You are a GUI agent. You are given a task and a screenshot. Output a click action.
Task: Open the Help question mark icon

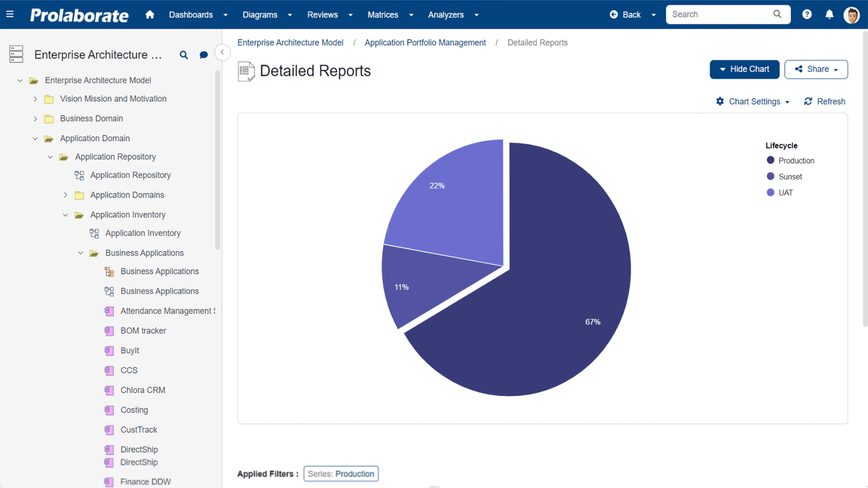pos(807,14)
